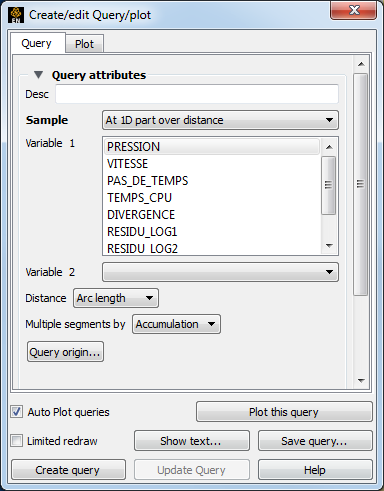Click the Show text... button
Viewport: 384px width, 491px height.
point(192,441)
